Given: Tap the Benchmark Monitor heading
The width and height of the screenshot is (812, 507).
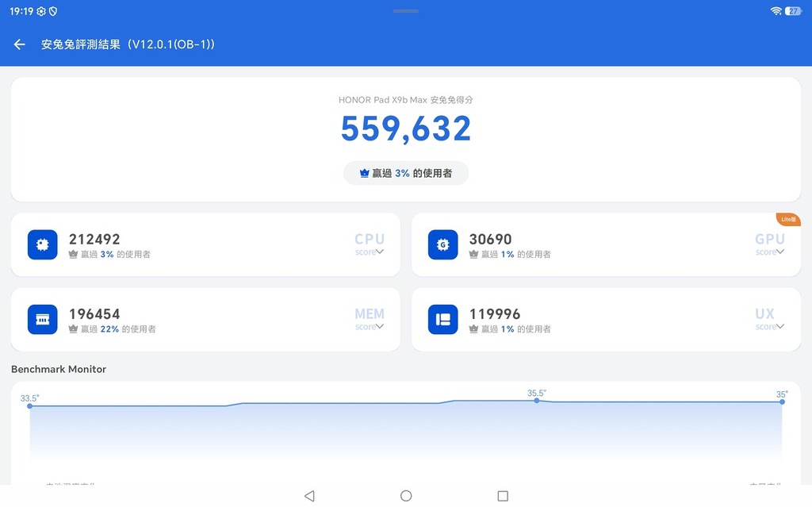Looking at the screenshot, I should click(59, 369).
